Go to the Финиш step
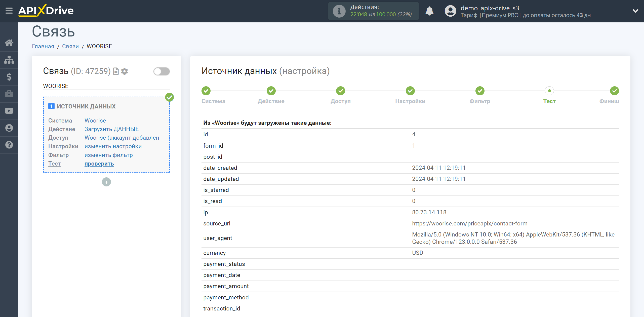The height and width of the screenshot is (317, 644). pos(614,91)
